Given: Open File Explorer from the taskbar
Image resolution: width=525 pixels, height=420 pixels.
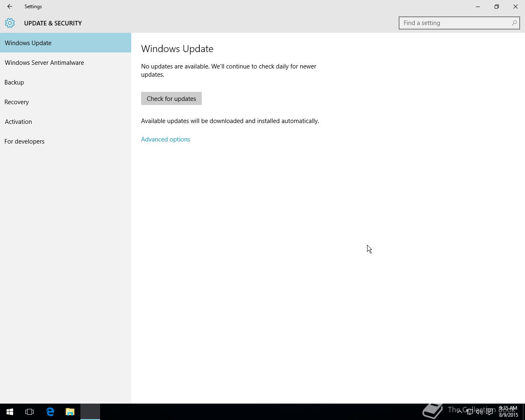Looking at the screenshot, I should click(70, 412).
